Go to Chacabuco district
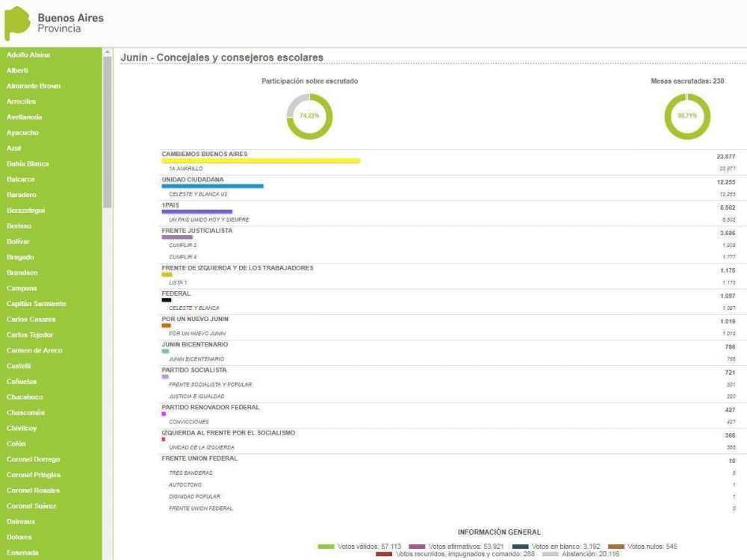Image resolution: width=747 pixels, height=560 pixels. click(25, 397)
